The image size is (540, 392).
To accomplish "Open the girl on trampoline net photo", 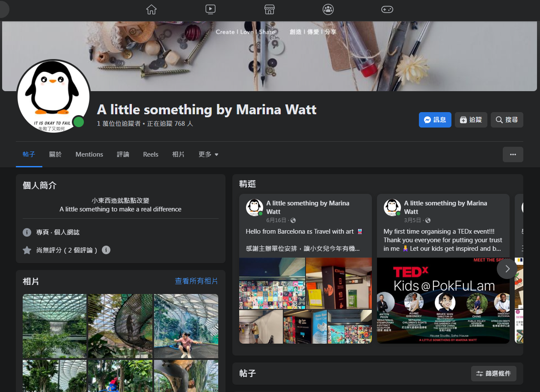I will point(186,326).
